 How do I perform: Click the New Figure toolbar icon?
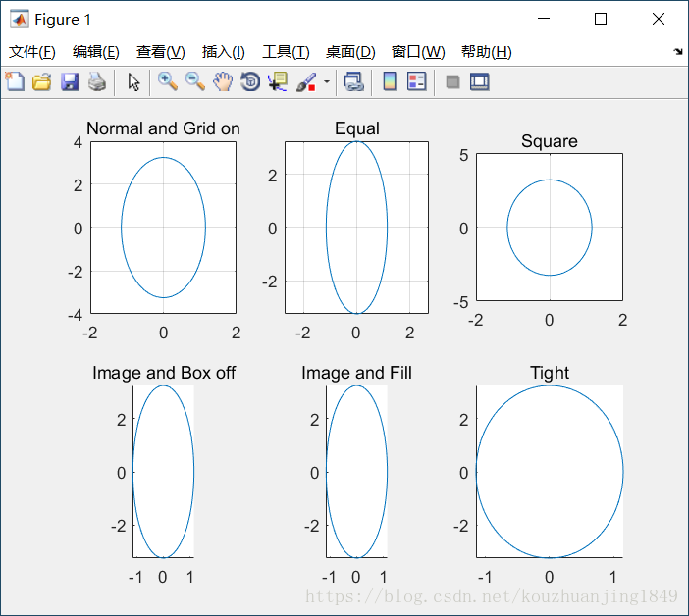click(16, 81)
